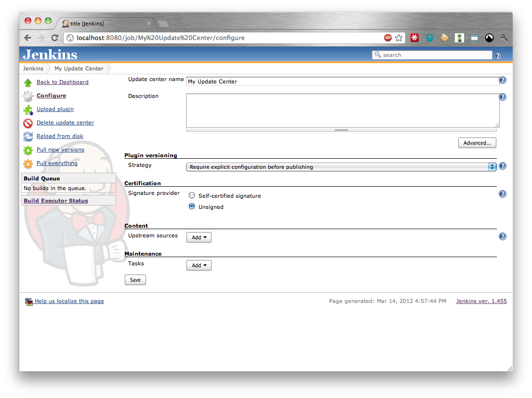Open the Pull new versions link
This screenshot has width=532, height=398.
pyautogui.click(x=60, y=150)
